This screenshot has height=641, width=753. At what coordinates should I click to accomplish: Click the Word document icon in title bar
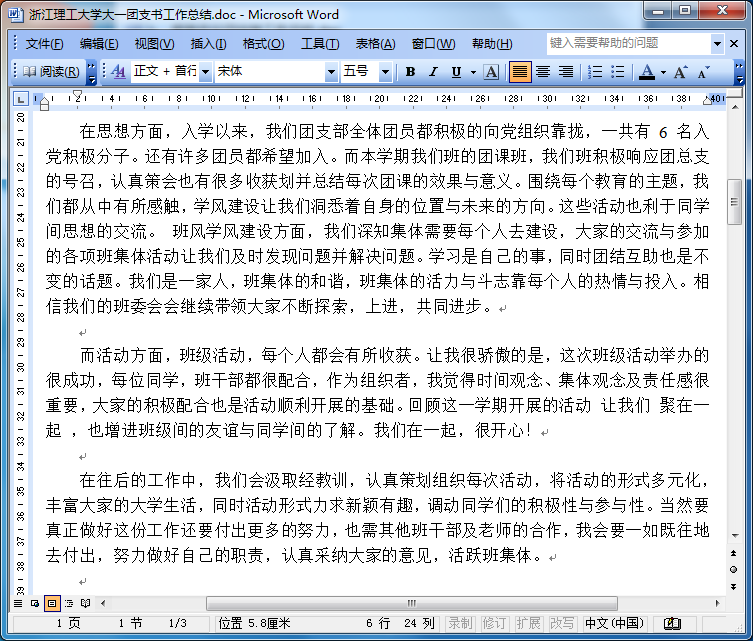tap(16, 14)
